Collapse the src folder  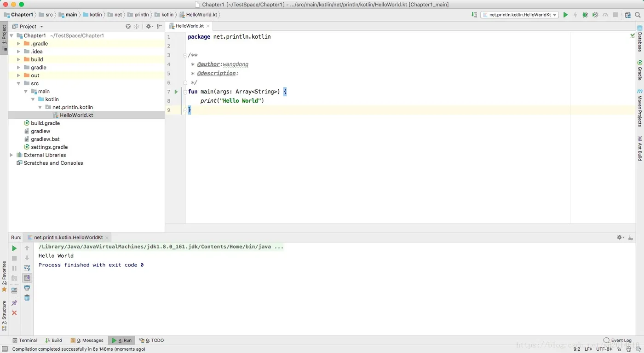click(x=18, y=83)
